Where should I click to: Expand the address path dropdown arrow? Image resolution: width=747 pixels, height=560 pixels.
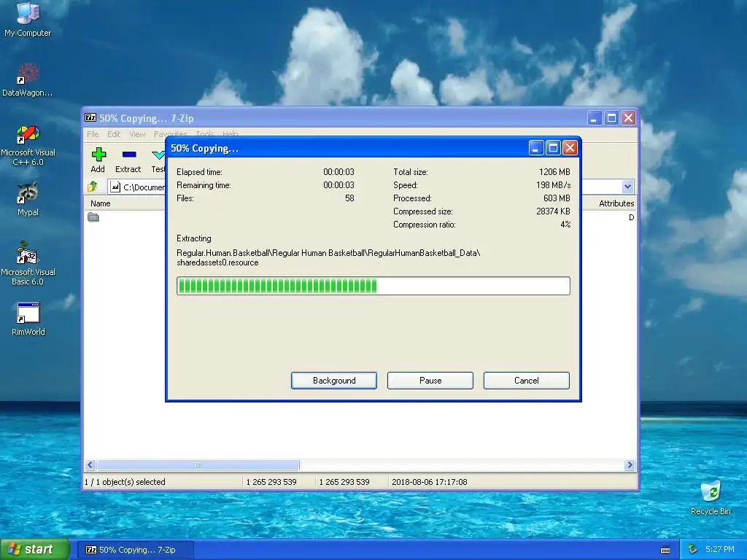point(627,187)
